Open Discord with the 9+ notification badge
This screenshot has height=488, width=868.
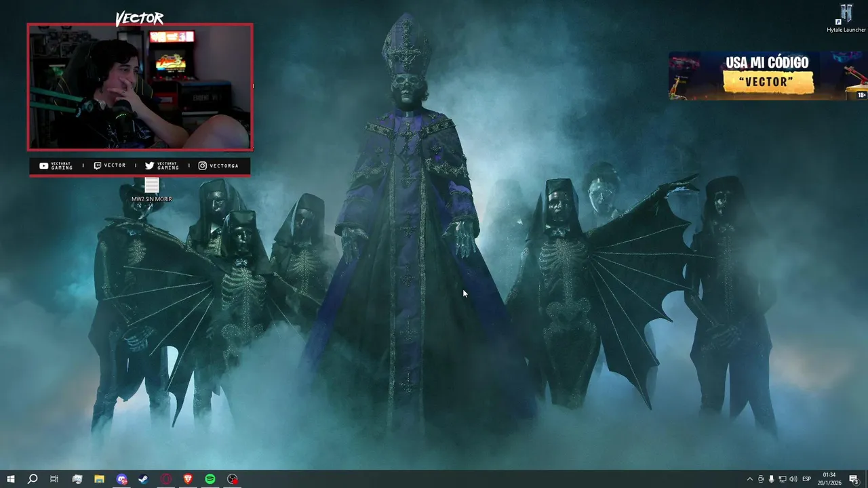point(121,479)
